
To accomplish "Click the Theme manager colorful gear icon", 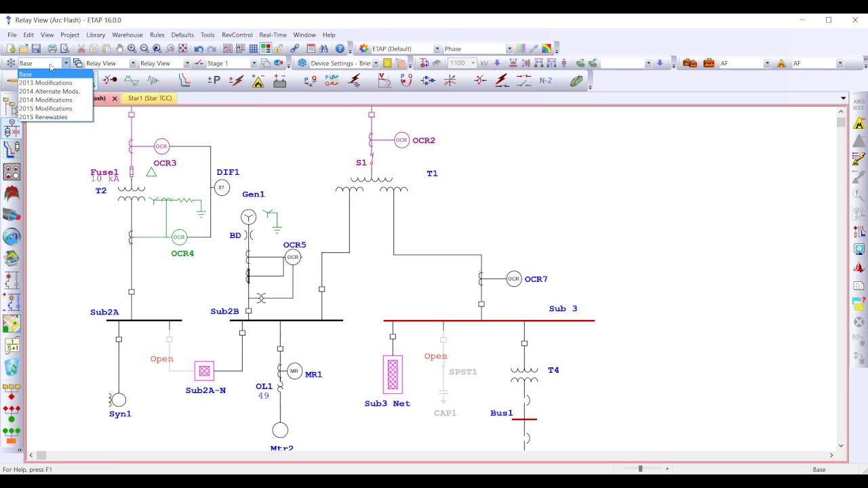I will (x=364, y=49).
